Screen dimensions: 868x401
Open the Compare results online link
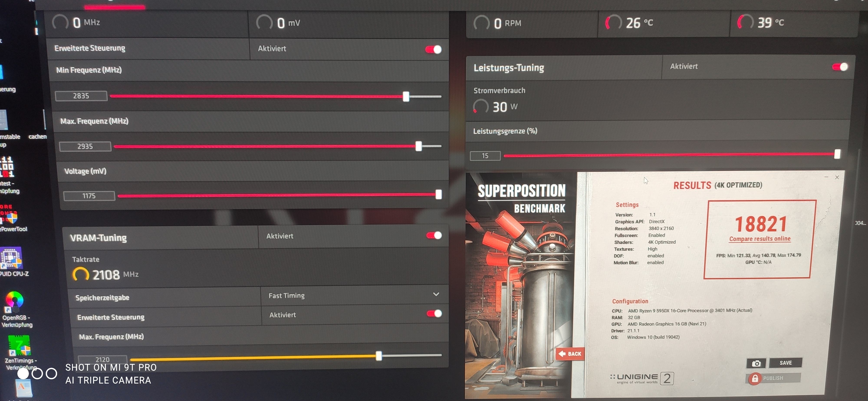click(x=759, y=239)
